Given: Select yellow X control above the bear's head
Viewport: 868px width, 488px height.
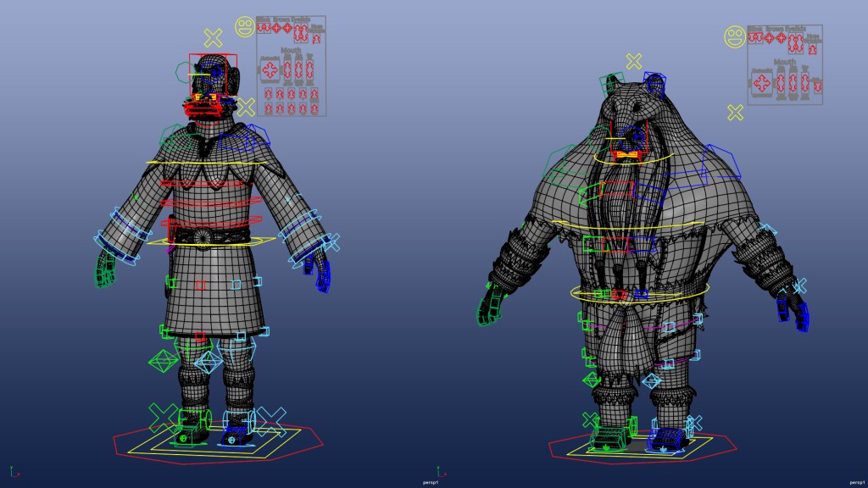Looking at the screenshot, I should 634,61.
